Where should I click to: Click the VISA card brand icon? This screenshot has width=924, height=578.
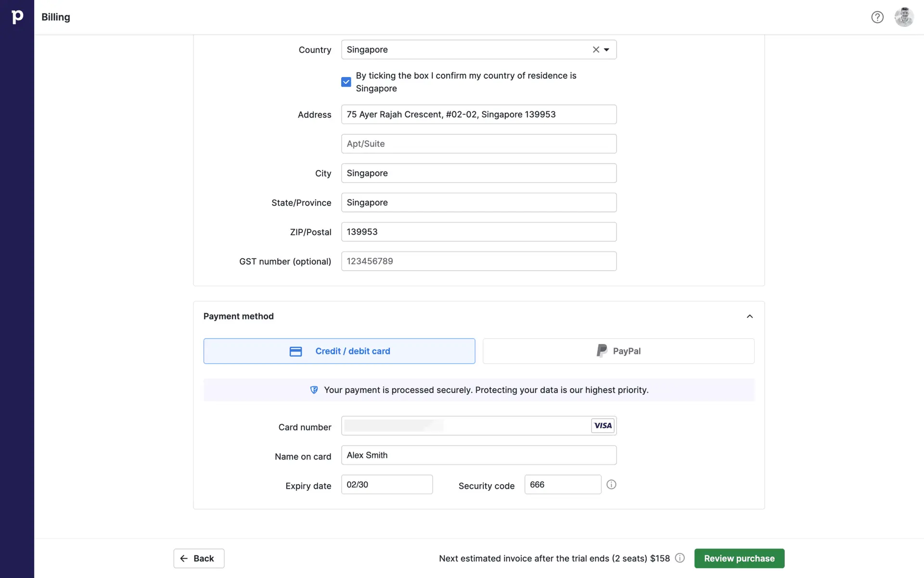click(603, 426)
